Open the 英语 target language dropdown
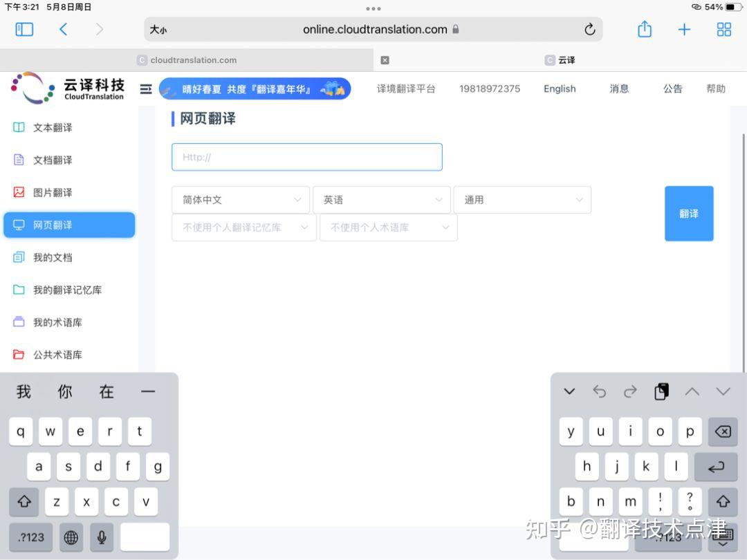Viewport: 747px width, 560px height. pos(382,200)
